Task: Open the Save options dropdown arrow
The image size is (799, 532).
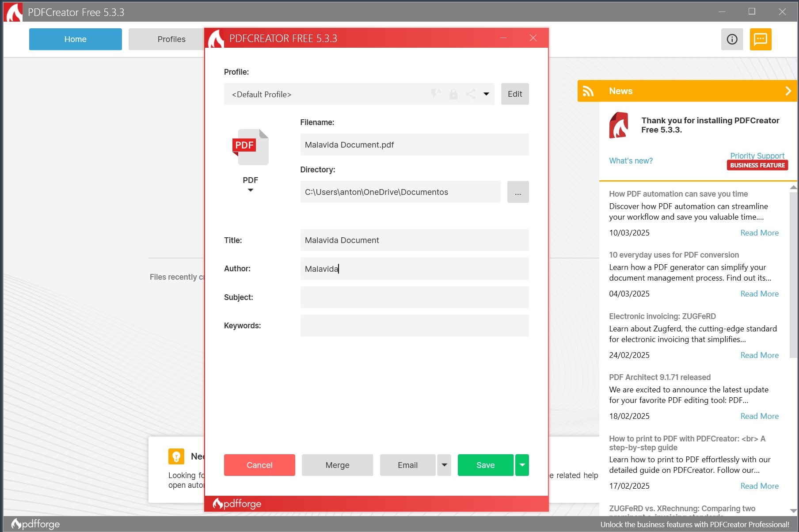Action: click(x=522, y=465)
